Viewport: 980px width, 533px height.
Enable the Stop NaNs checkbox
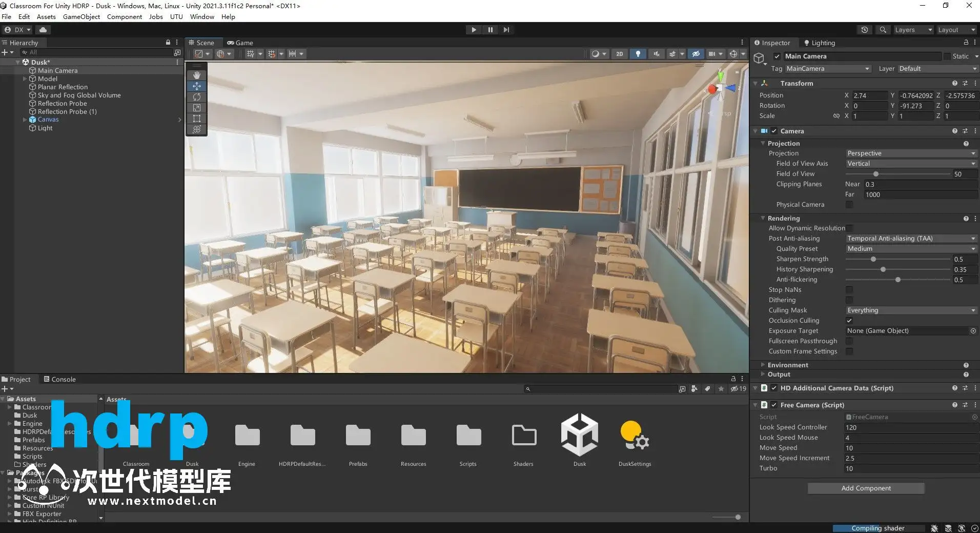(849, 290)
